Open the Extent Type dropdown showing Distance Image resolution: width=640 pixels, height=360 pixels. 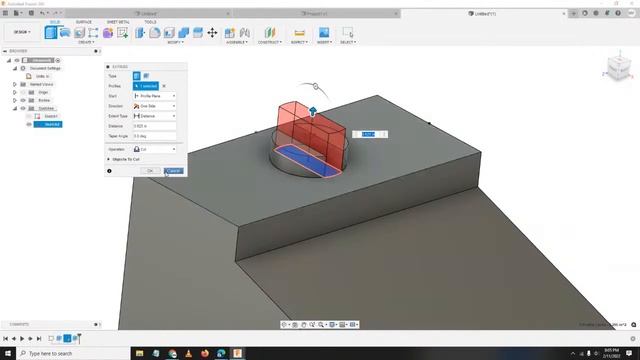click(154, 116)
